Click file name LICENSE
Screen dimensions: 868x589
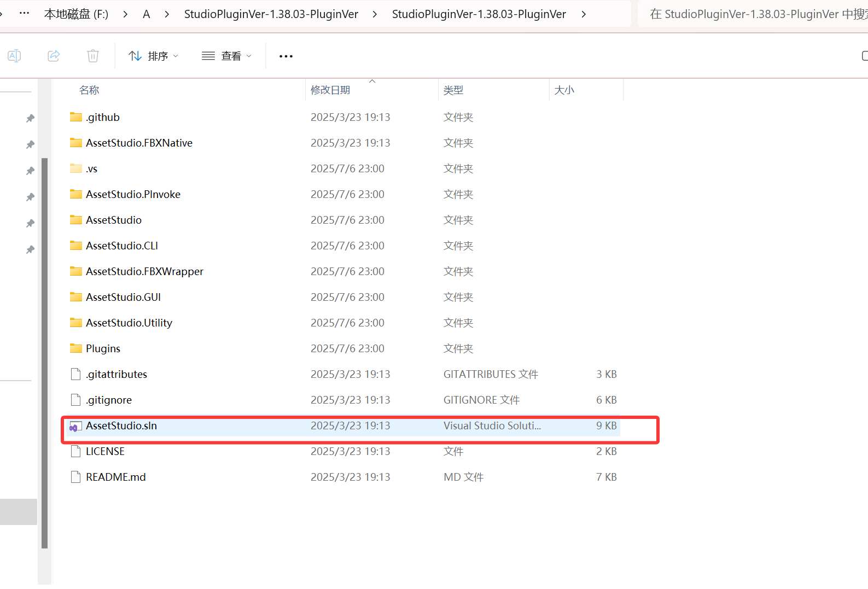click(x=106, y=451)
